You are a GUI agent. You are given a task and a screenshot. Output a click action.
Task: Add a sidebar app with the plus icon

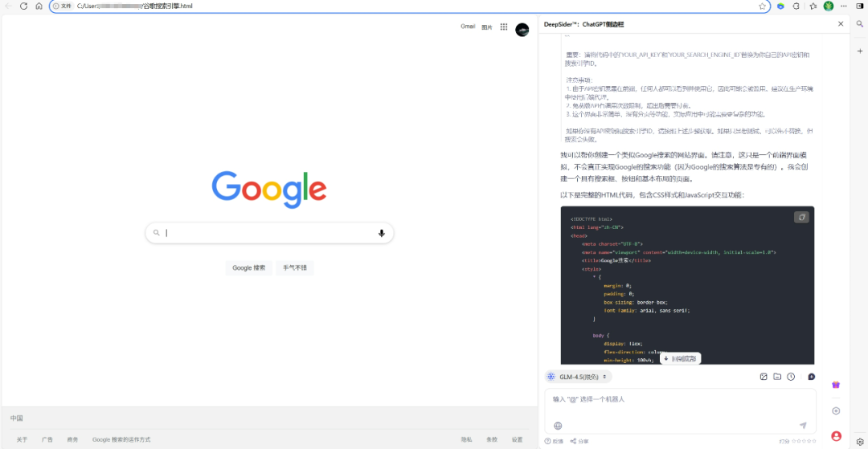pyautogui.click(x=860, y=51)
